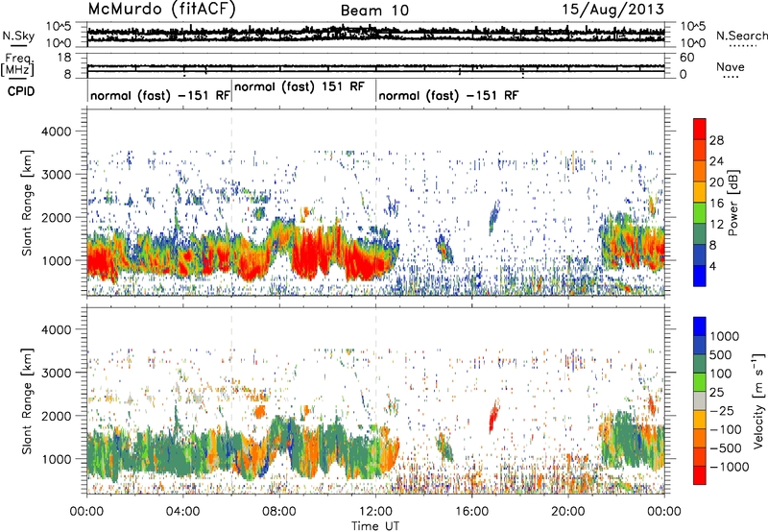The height and width of the screenshot is (532, 768).
Task: Click the 'Power [dB]' colorbar label
Action: (732, 203)
